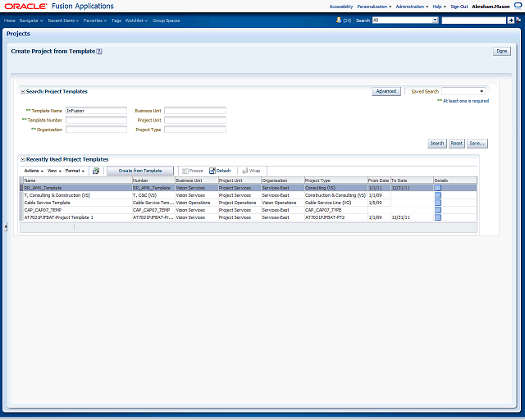Open the Actions menu in table toolbar
This screenshot has height=420, width=525.
point(33,171)
